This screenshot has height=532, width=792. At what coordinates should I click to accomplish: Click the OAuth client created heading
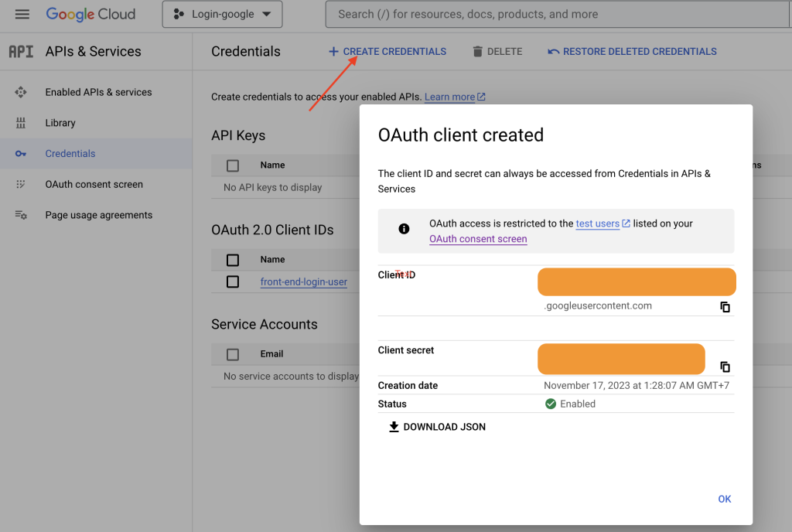(461, 135)
